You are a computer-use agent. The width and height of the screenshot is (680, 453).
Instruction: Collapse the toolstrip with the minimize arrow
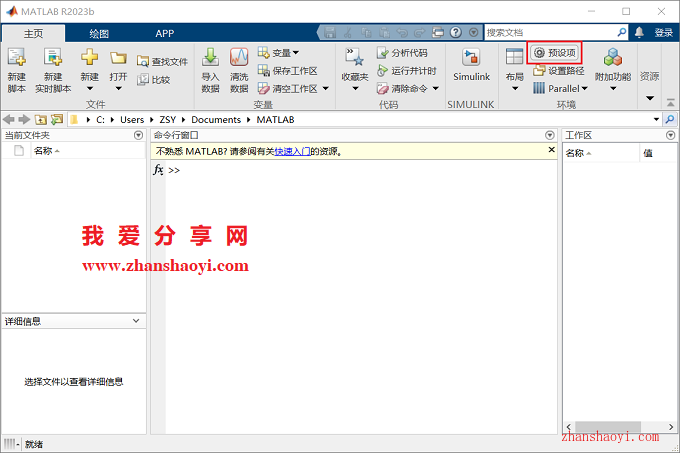670,103
